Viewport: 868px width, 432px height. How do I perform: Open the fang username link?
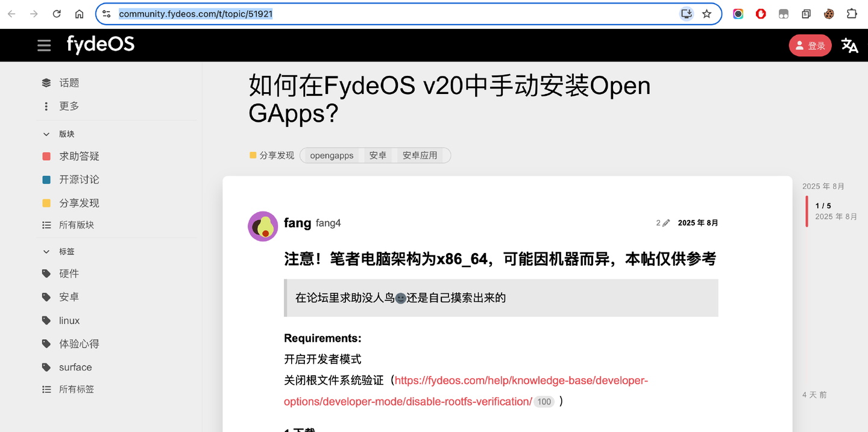click(x=298, y=223)
